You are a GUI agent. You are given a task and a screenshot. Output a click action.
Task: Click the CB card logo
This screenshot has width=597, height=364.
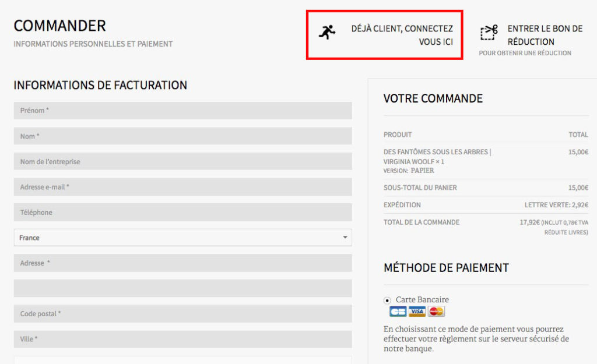pos(398,312)
